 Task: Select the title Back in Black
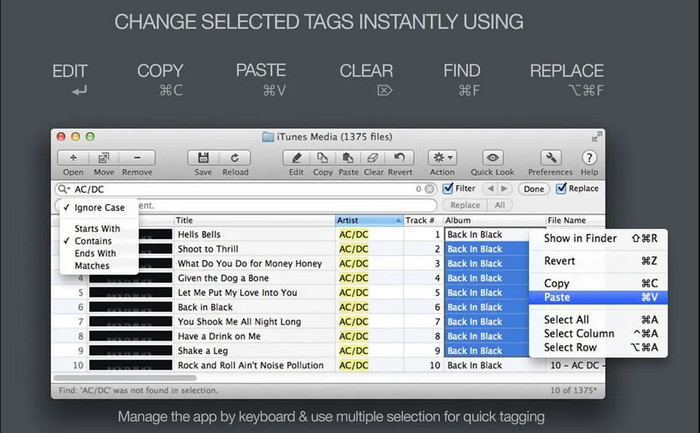point(205,307)
